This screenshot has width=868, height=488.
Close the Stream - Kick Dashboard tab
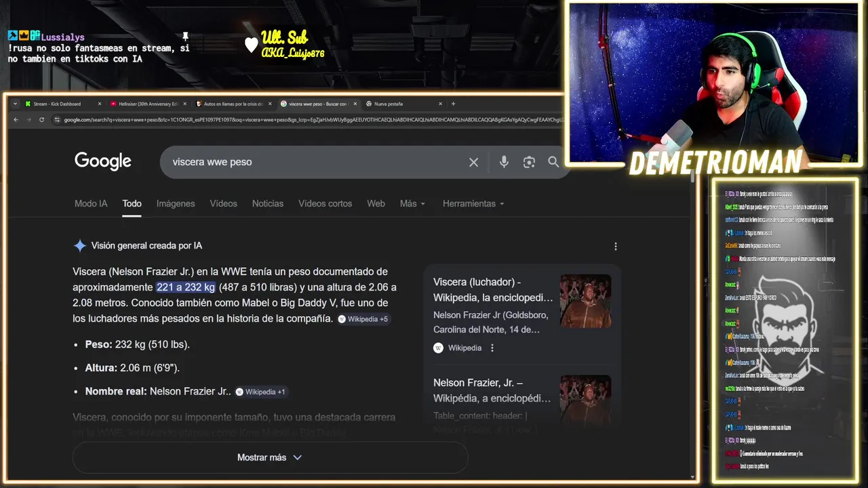coord(100,104)
